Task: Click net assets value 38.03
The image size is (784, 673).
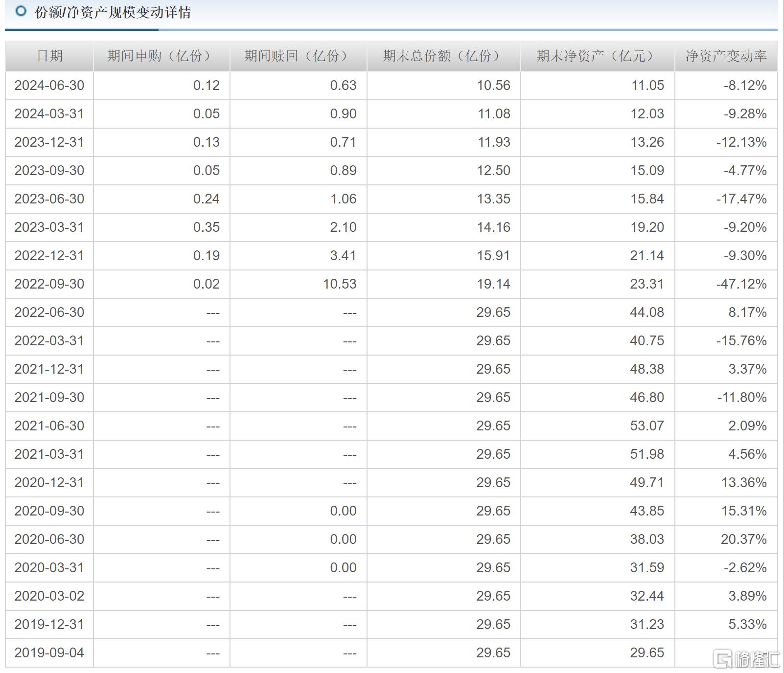Action: (647, 539)
